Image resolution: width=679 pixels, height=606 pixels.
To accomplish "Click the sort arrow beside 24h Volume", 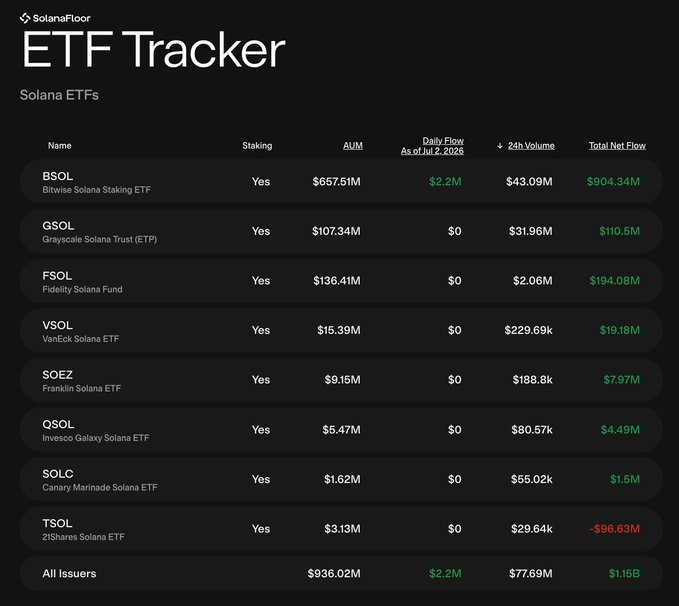I will 500,146.
